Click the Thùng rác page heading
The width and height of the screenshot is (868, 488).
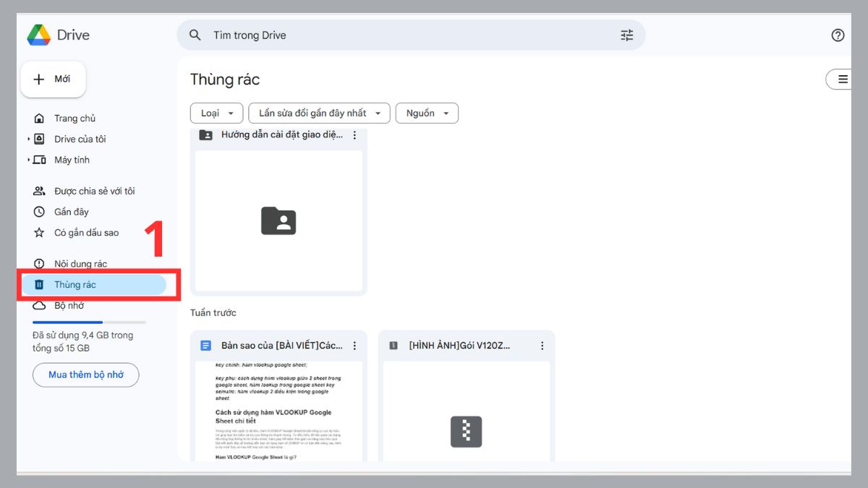pyautogui.click(x=225, y=80)
